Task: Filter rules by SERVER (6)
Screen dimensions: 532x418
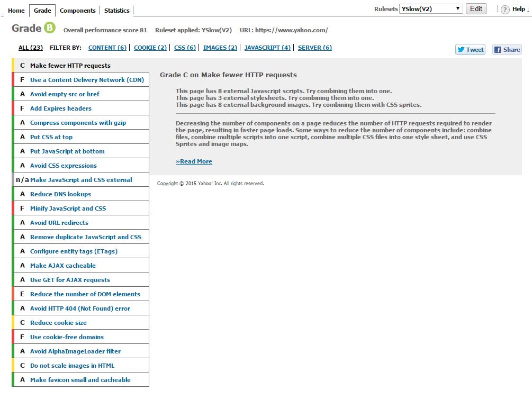Action: (x=315, y=48)
